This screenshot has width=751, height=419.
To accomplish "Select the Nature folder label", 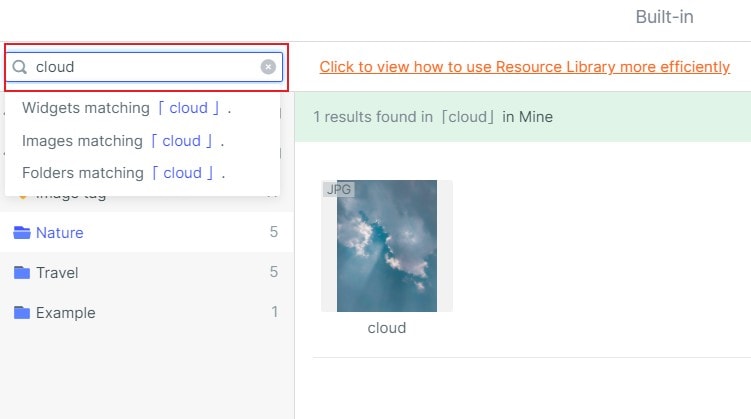I will tap(60, 233).
